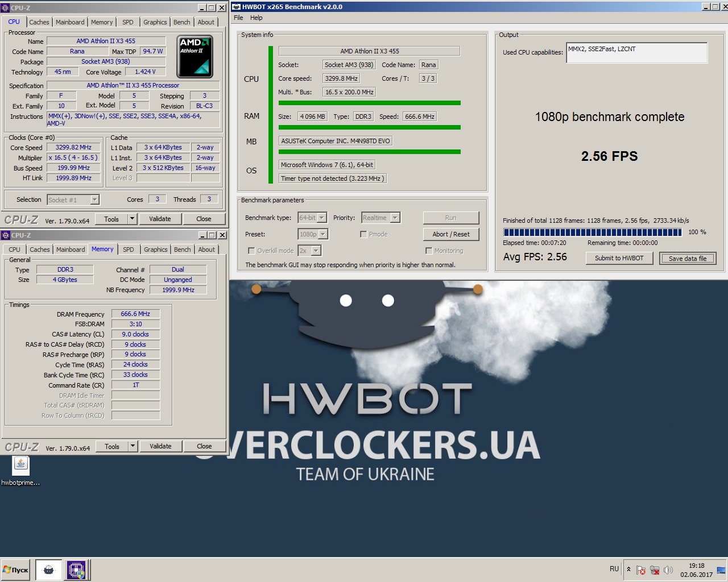Switch to SPD tab in the CPU-Z window showing processor info
Screen dimensions: 728x582
[128, 22]
